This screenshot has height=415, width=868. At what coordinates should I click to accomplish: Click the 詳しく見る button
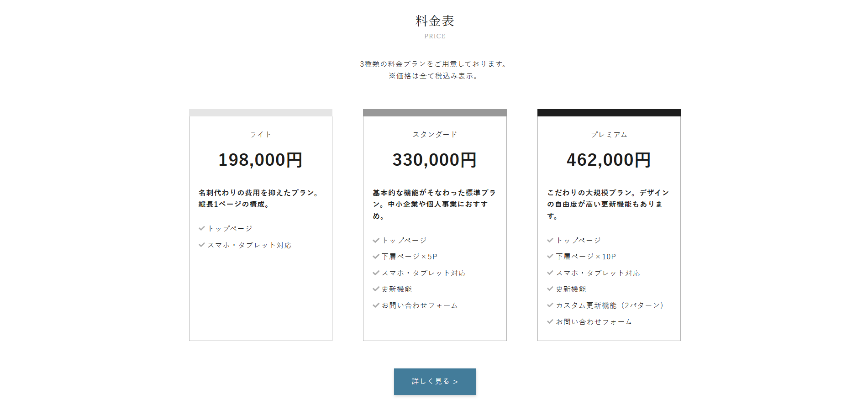point(435,382)
